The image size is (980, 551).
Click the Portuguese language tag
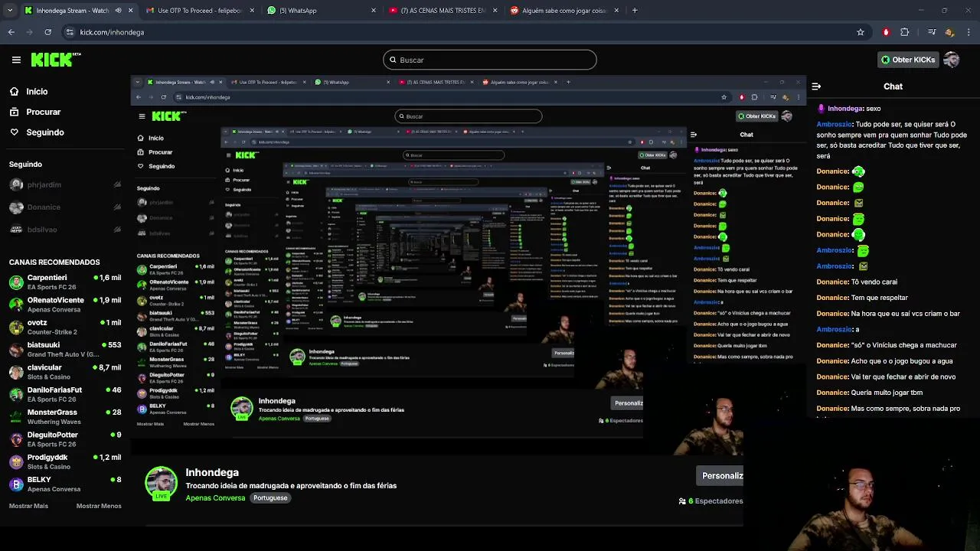270,498
